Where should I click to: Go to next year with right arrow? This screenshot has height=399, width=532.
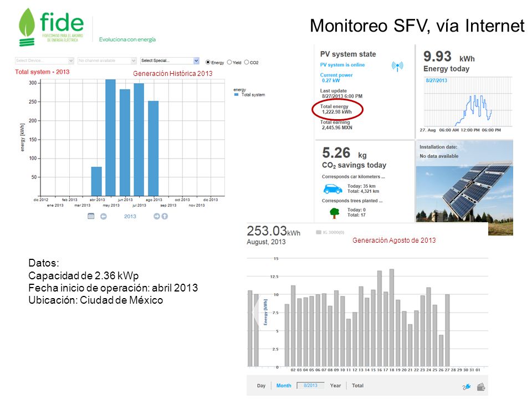[x=156, y=216]
